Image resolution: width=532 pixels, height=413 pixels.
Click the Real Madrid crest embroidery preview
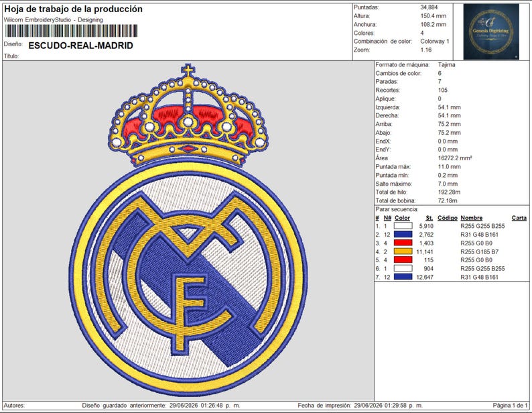189,230
